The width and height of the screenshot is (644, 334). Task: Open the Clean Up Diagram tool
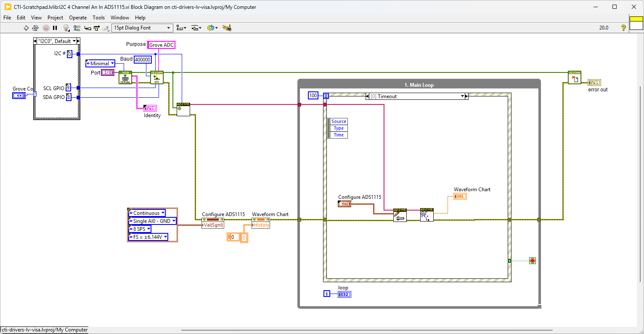tap(227, 28)
